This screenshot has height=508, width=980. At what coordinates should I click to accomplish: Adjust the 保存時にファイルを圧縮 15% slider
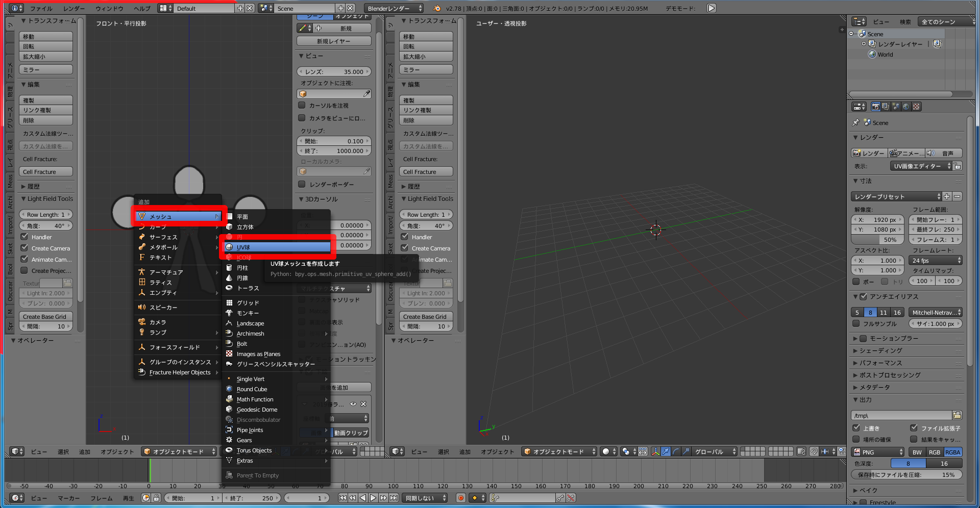pos(906,474)
